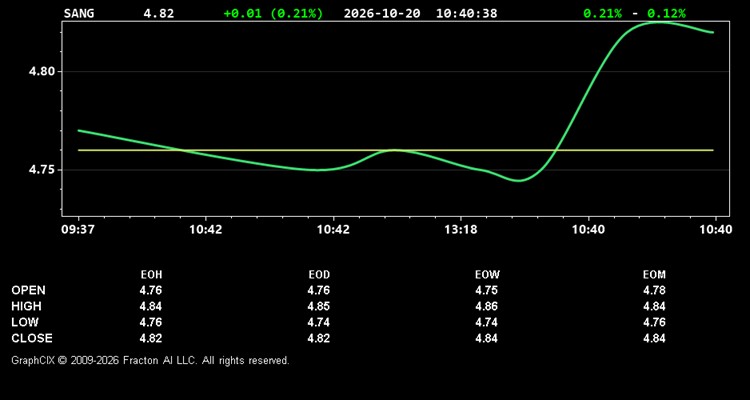Click the HIGH row label

[x=26, y=306]
